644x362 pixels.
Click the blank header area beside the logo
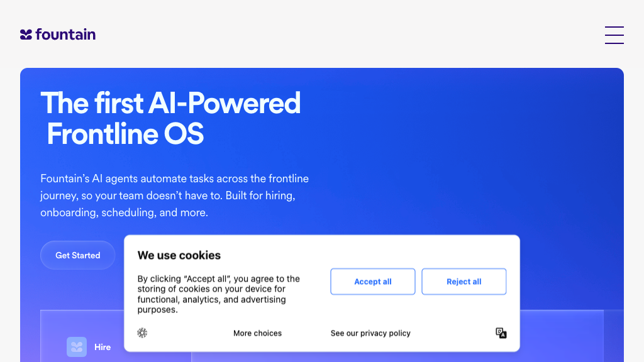coord(346,35)
